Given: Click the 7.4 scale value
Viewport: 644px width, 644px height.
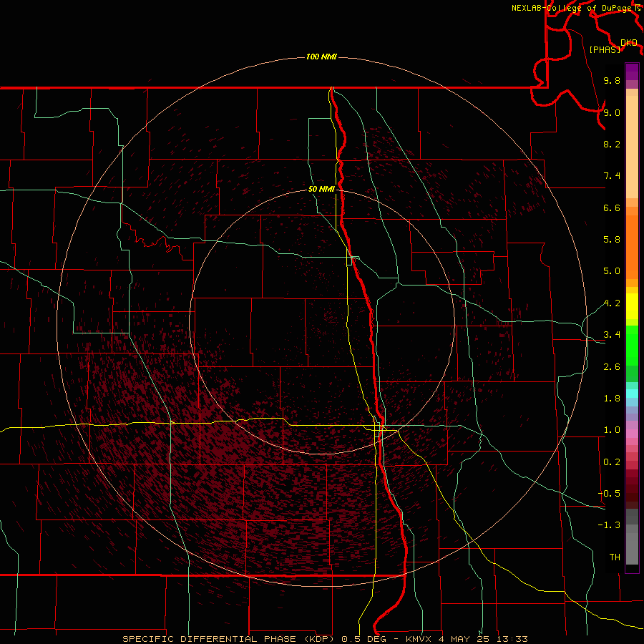Looking at the screenshot, I should click(612, 176).
